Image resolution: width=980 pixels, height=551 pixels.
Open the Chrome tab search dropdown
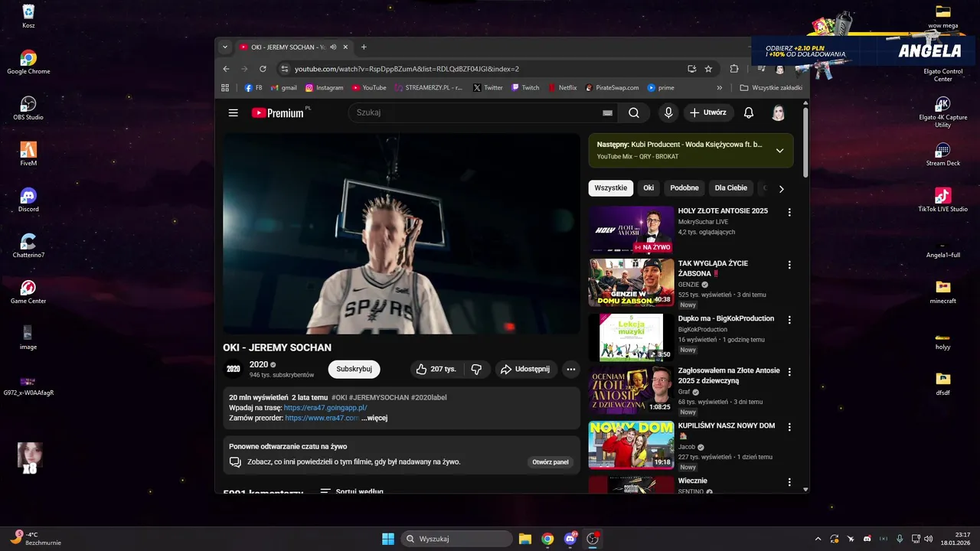pyautogui.click(x=225, y=47)
